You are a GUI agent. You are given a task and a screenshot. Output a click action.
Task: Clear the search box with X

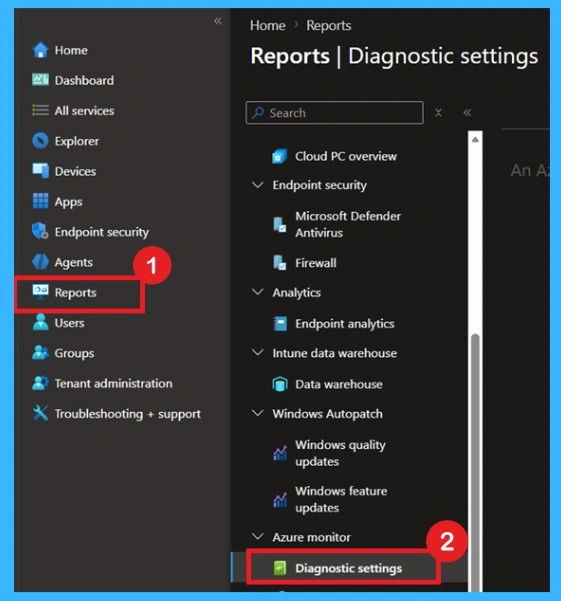(x=438, y=113)
